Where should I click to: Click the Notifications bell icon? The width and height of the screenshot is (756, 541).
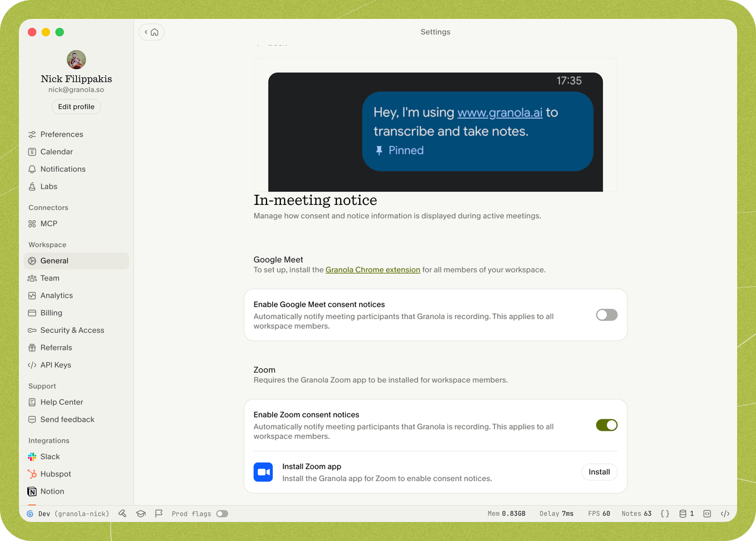[32, 169]
